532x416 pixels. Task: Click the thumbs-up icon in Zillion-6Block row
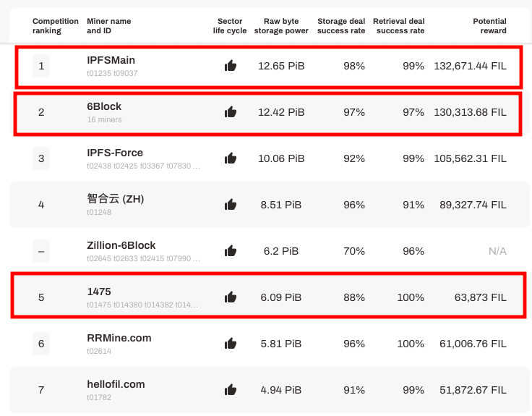(231, 251)
